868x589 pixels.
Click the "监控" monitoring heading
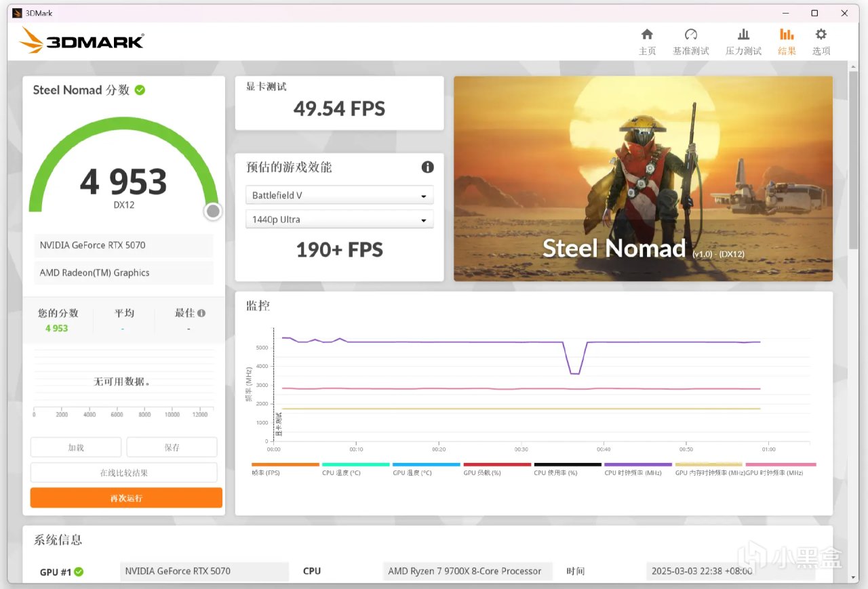tap(258, 306)
